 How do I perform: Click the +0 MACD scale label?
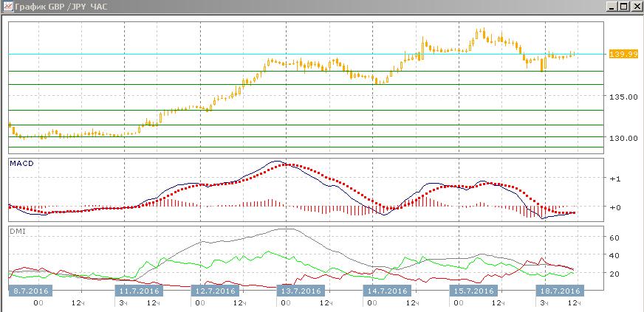tap(615, 207)
